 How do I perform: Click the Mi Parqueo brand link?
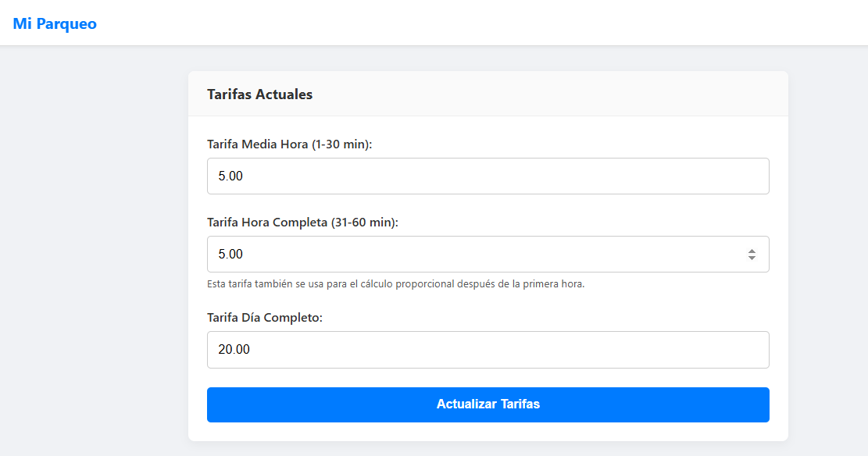click(x=52, y=23)
